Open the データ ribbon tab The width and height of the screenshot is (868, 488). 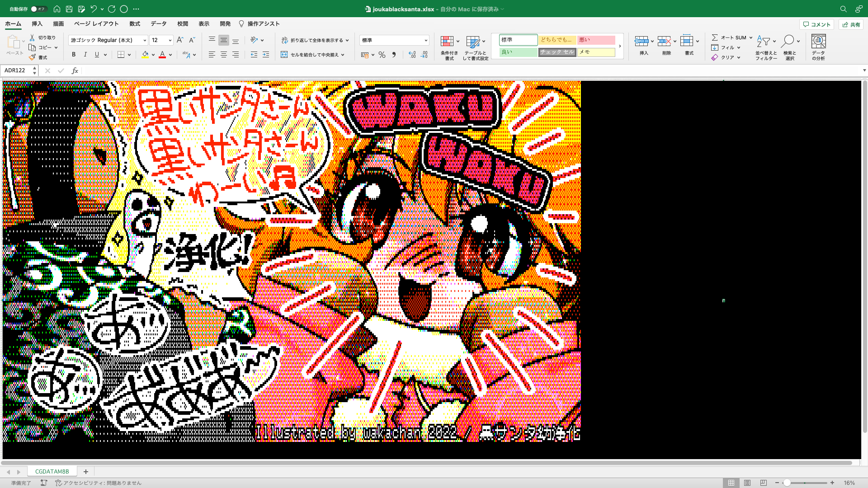click(x=159, y=24)
